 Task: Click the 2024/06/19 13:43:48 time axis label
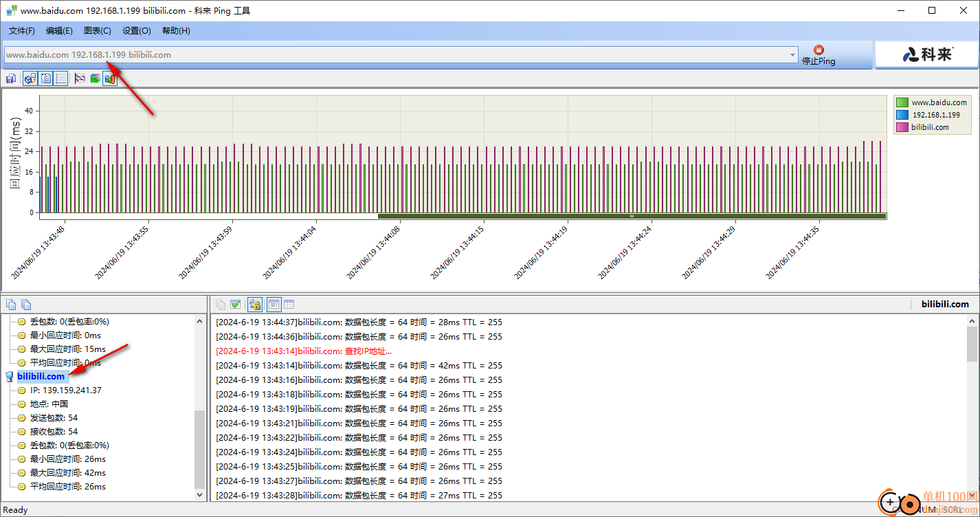pyautogui.click(x=38, y=252)
